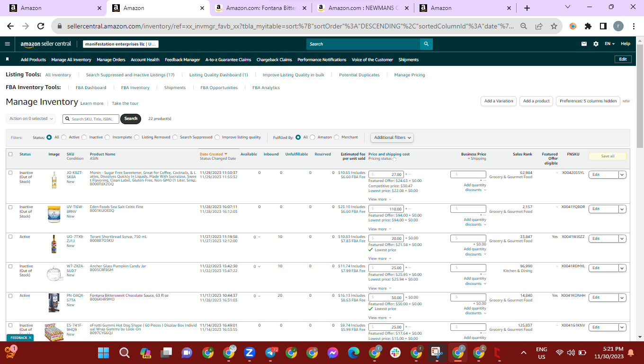Open the Action on 0 selected dropdown
644x364 pixels.
pyautogui.click(x=31, y=118)
